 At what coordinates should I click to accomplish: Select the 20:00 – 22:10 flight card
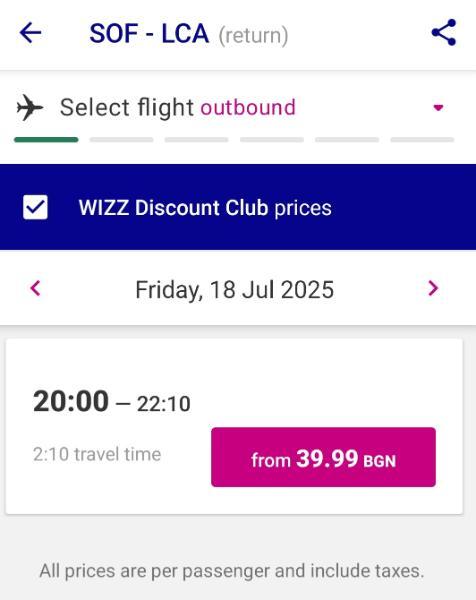[234, 426]
